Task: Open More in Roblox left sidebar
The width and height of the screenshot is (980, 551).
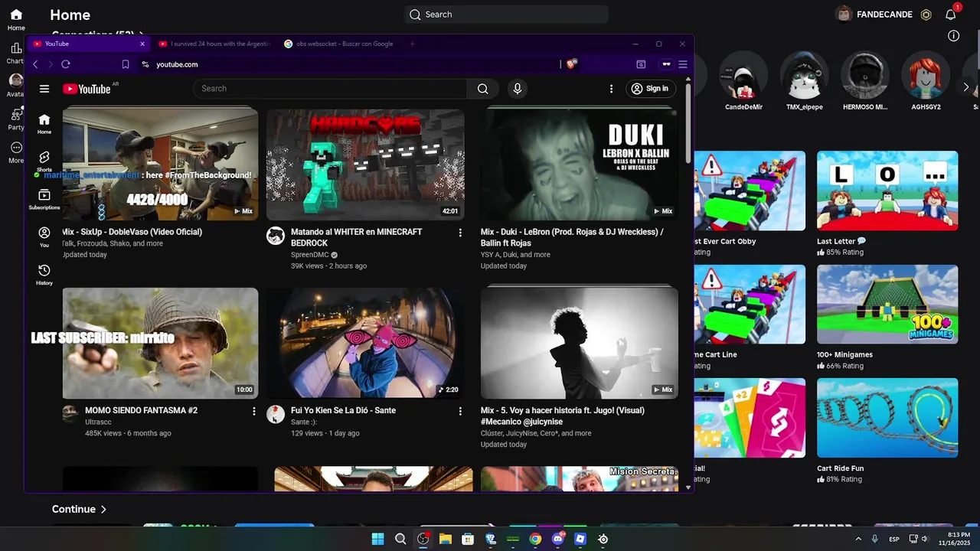Action: click(16, 153)
